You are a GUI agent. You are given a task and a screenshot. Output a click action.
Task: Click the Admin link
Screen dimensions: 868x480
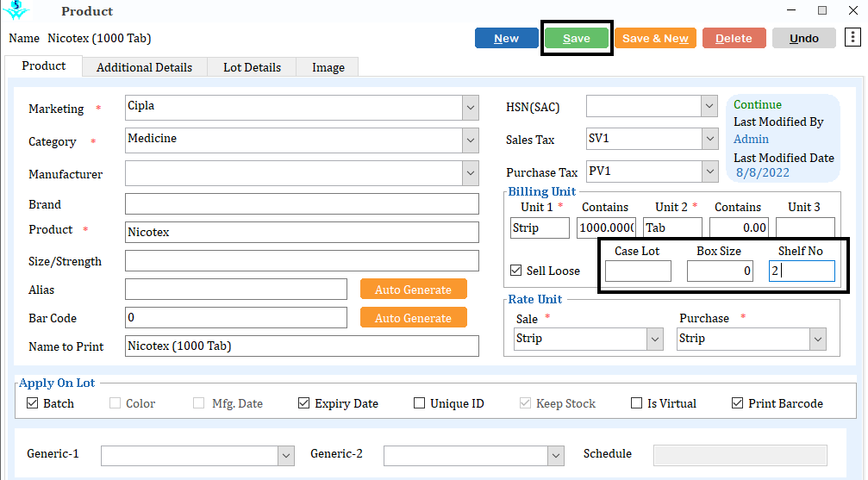click(751, 139)
